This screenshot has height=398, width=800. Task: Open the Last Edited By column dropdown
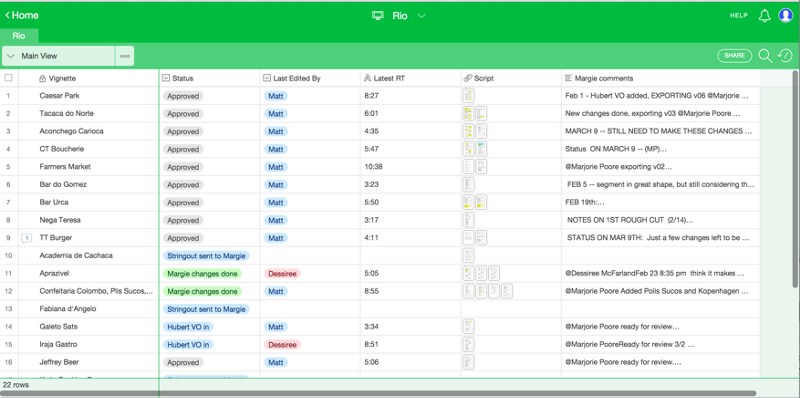pyautogui.click(x=266, y=78)
